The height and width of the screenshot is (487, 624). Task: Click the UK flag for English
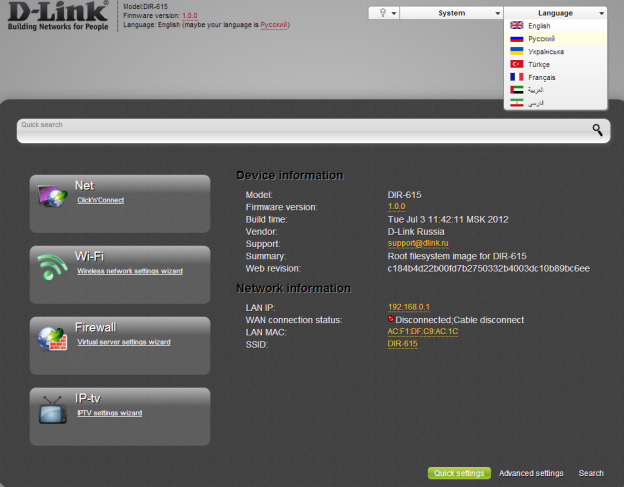[x=517, y=25]
